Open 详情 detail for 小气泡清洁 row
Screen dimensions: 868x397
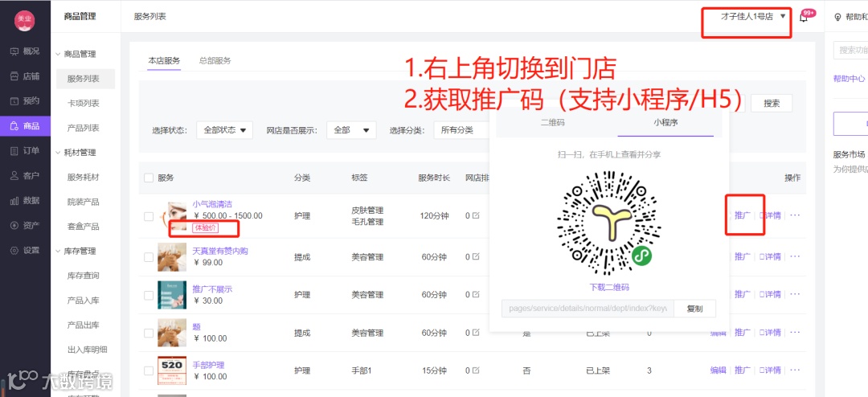pyautogui.click(x=770, y=215)
